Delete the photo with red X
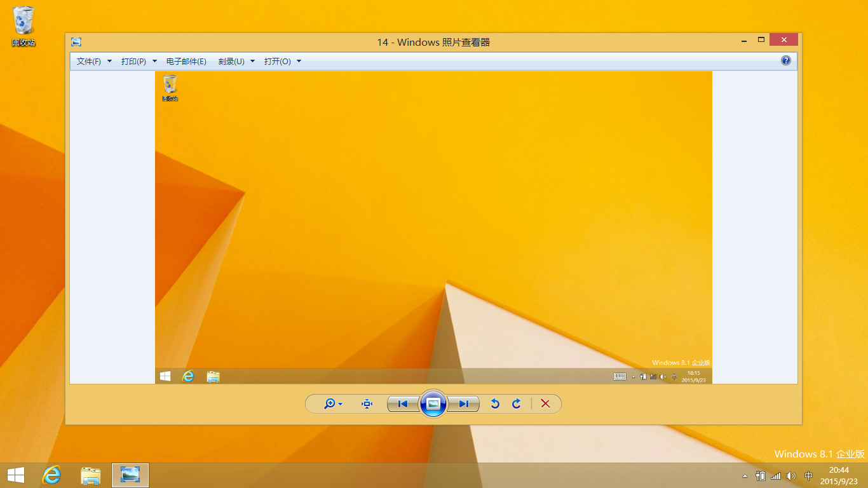The width and height of the screenshot is (868, 488). click(x=545, y=403)
